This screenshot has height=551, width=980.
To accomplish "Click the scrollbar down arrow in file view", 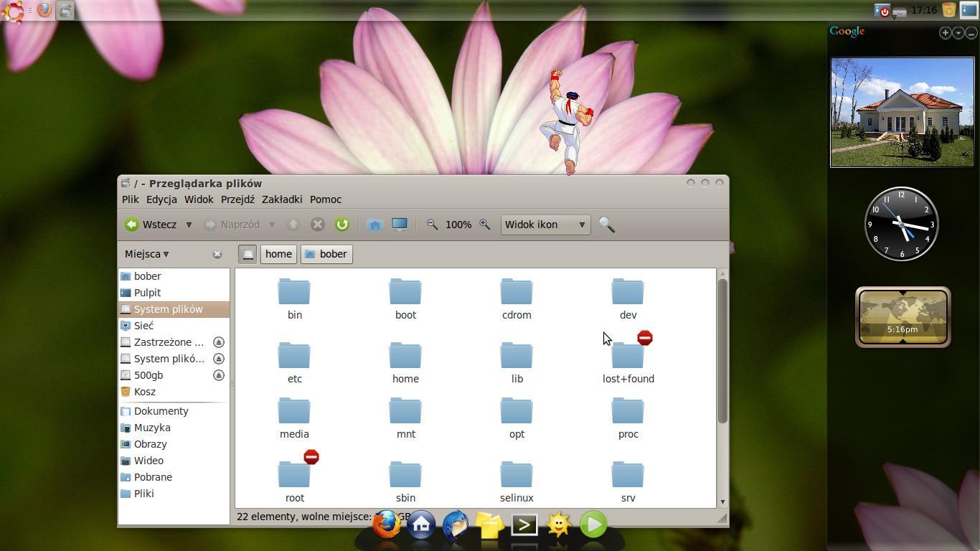I will coord(722,502).
